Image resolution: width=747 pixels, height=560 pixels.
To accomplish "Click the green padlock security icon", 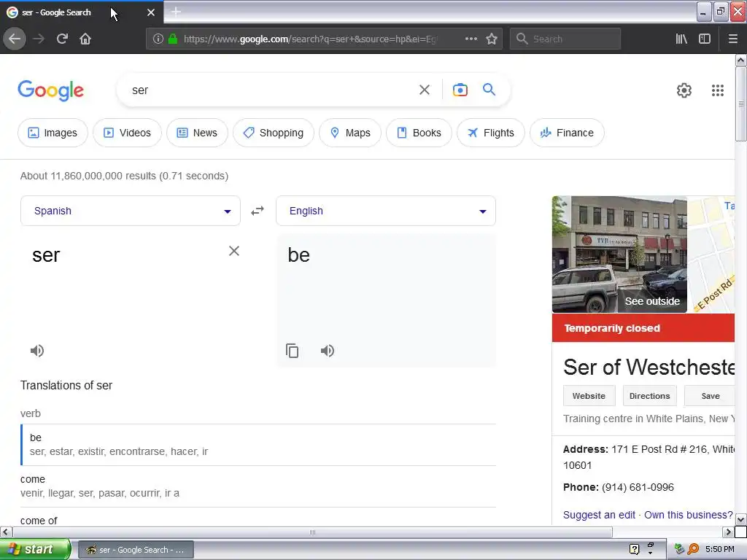I will (173, 39).
